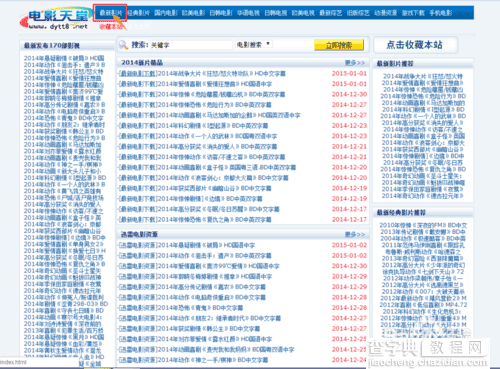Open 《复仇之角》 BD中英双字幕 in 2014新片精品
Viewport: 500px width, 369px height.
click(x=214, y=220)
